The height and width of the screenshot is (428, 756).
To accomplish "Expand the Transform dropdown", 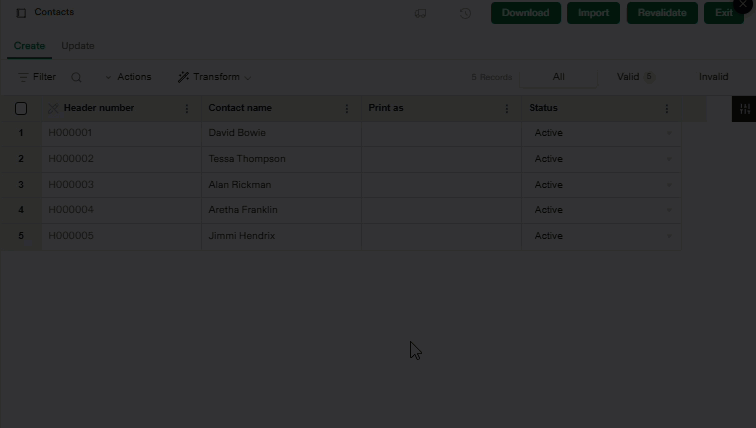I will 214,77.
